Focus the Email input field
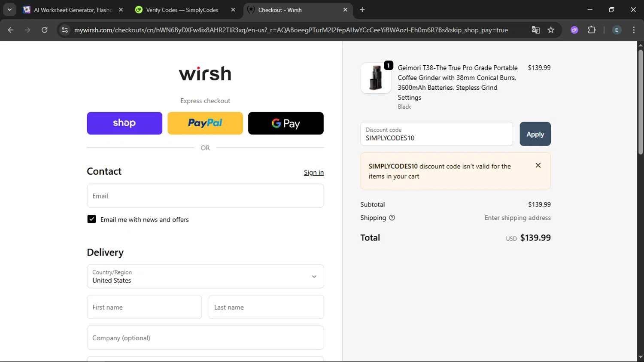The height and width of the screenshot is (362, 644). pyautogui.click(x=205, y=196)
